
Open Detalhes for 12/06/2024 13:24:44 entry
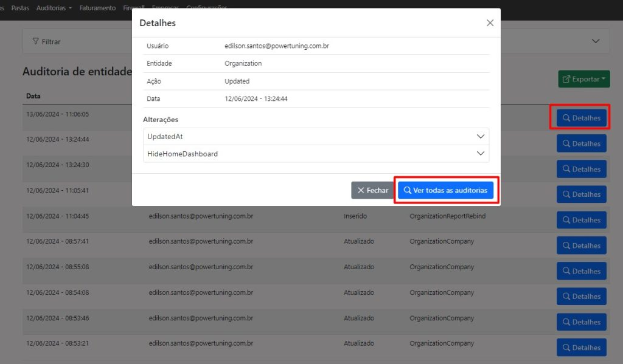coord(581,144)
